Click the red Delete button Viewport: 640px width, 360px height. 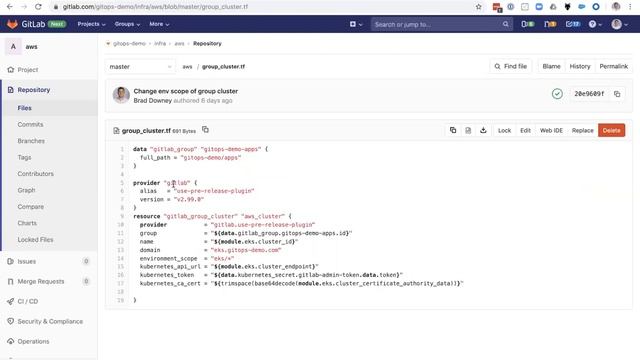click(611, 130)
